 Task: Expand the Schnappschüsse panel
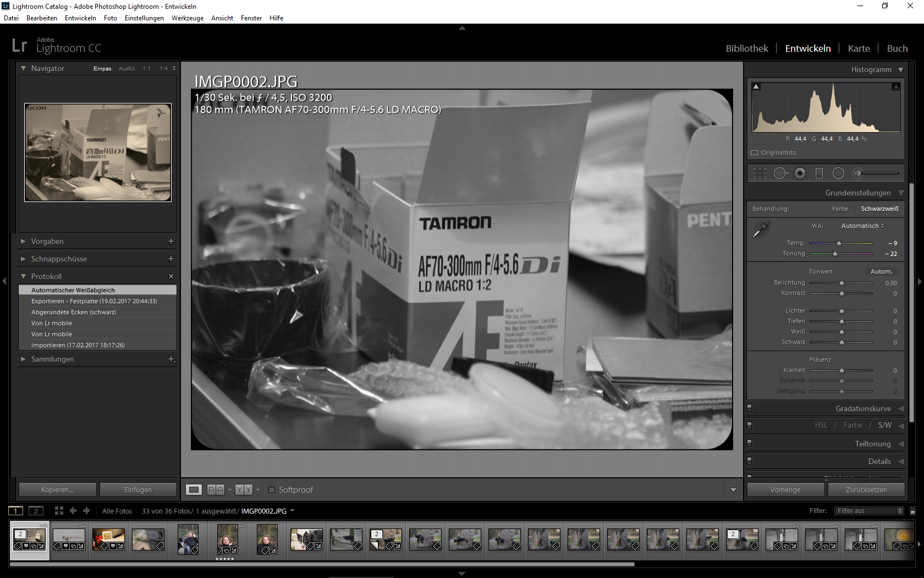pos(23,259)
